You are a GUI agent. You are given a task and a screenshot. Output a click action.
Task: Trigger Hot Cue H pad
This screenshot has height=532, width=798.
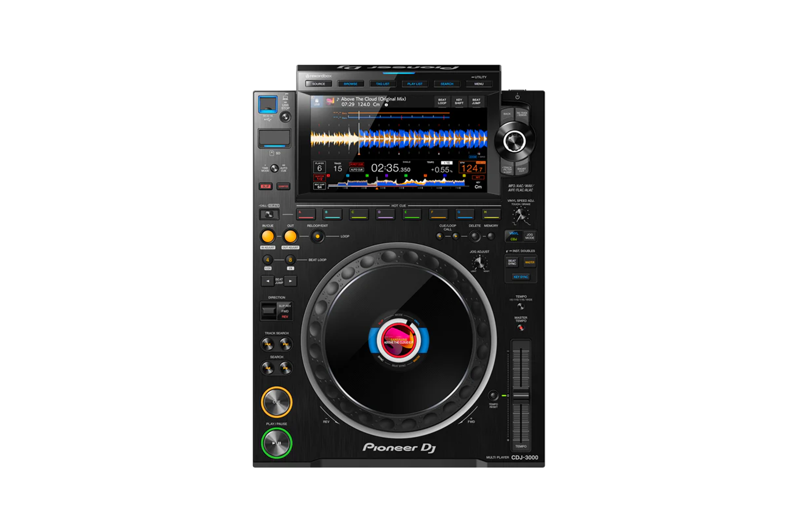491,214
